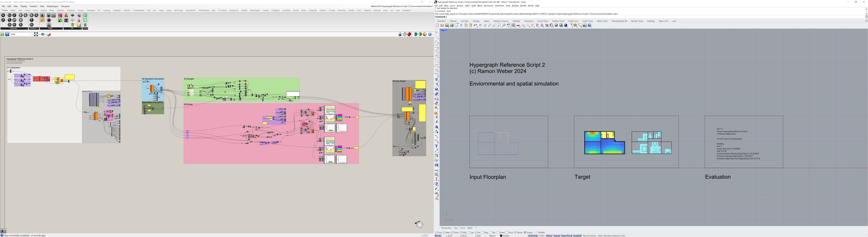Click the Rhino Undo arrow icon
868x237 pixels.
475,25
